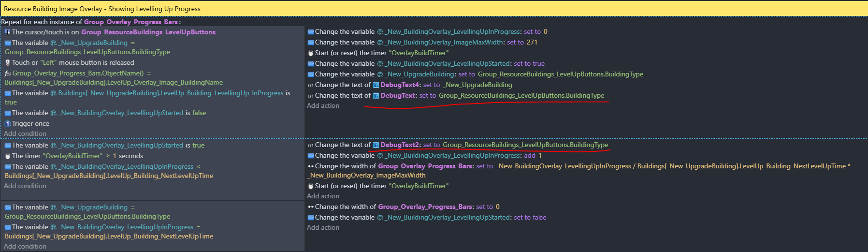Click the fx expression icon before Group_Overlay_Progress_Bars.ObjectName()
Image resolution: width=868 pixels, height=252 pixels.
(8, 73)
